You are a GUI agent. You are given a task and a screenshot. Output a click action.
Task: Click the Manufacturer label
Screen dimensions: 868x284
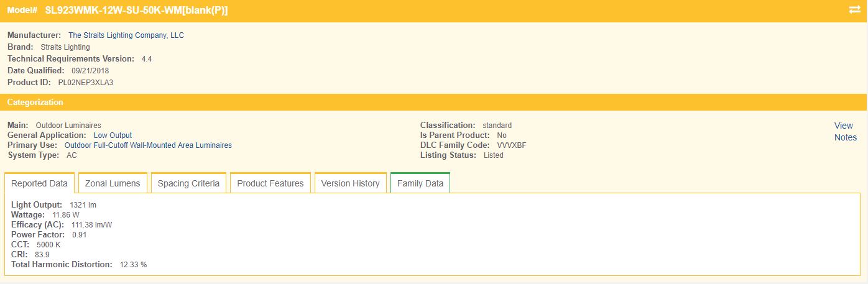[34, 35]
